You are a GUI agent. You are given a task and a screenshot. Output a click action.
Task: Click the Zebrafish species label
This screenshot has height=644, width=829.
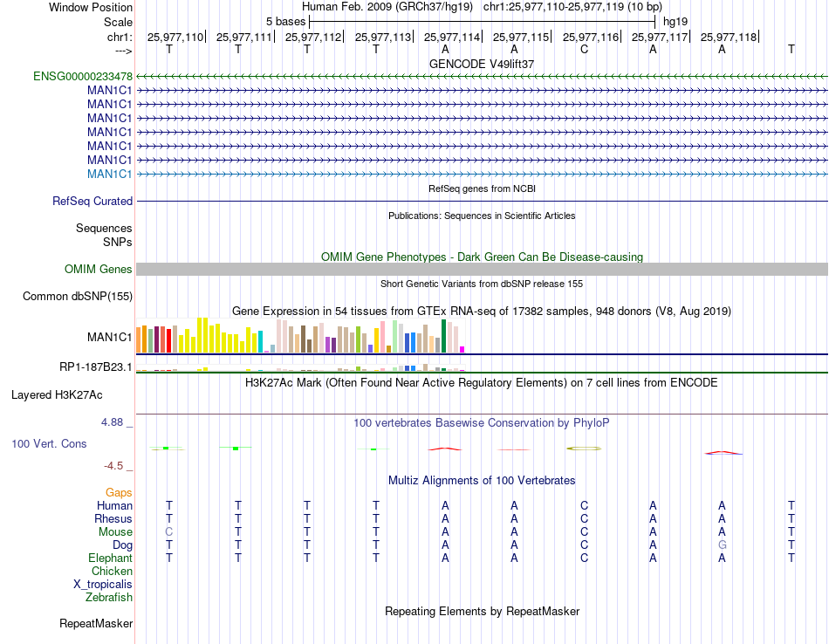click(109, 598)
